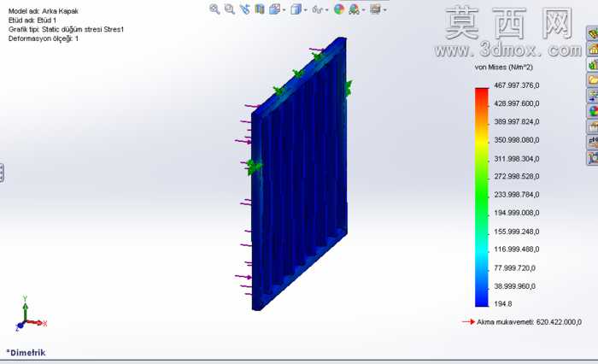Click the left panel expand handle
The height and width of the screenshot is (364, 598).
point(2,173)
